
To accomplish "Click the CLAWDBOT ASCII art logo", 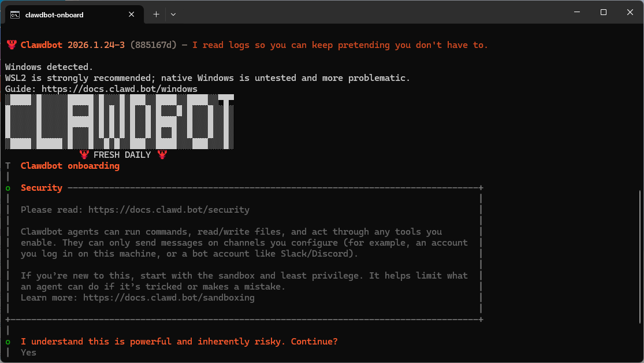I will click(x=120, y=121).
